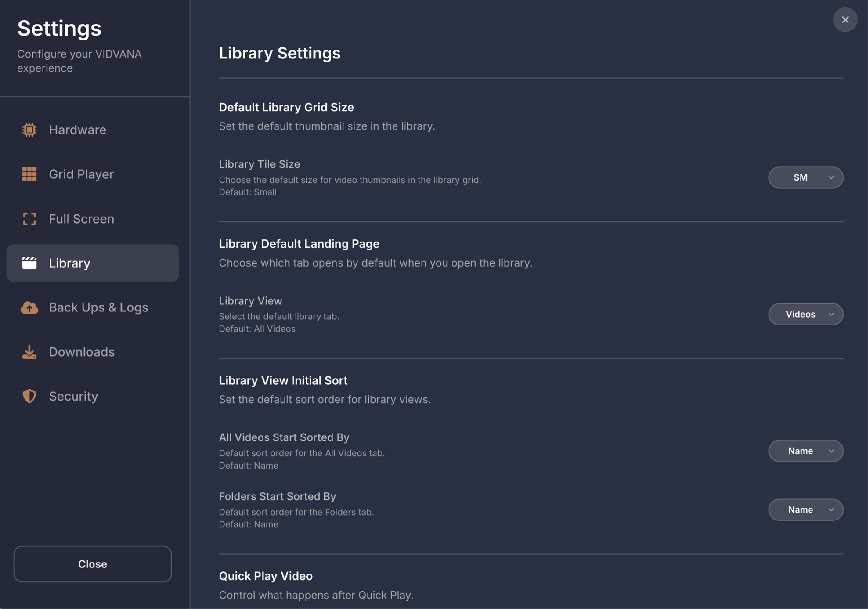Click the Grid Player grid icon
The image size is (868, 609).
tap(29, 174)
